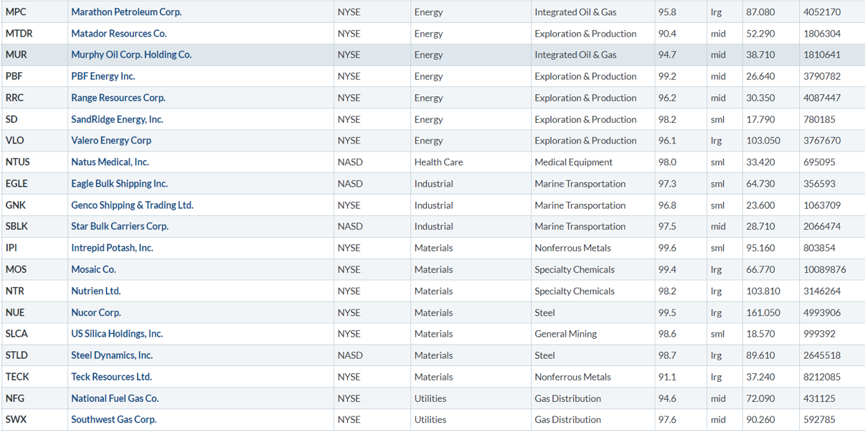This screenshot has width=868, height=435.
Task: Select the score value "99.6"
Action: tap(667, 248)
